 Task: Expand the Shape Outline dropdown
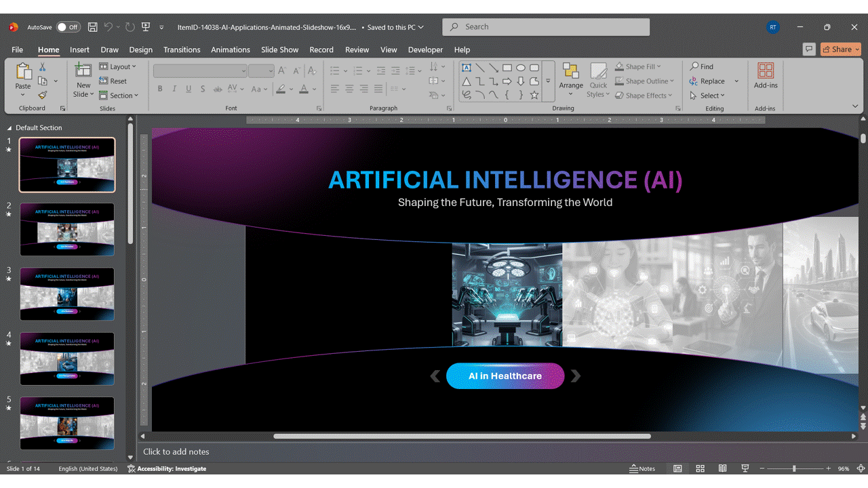click(x=644, y=81)
